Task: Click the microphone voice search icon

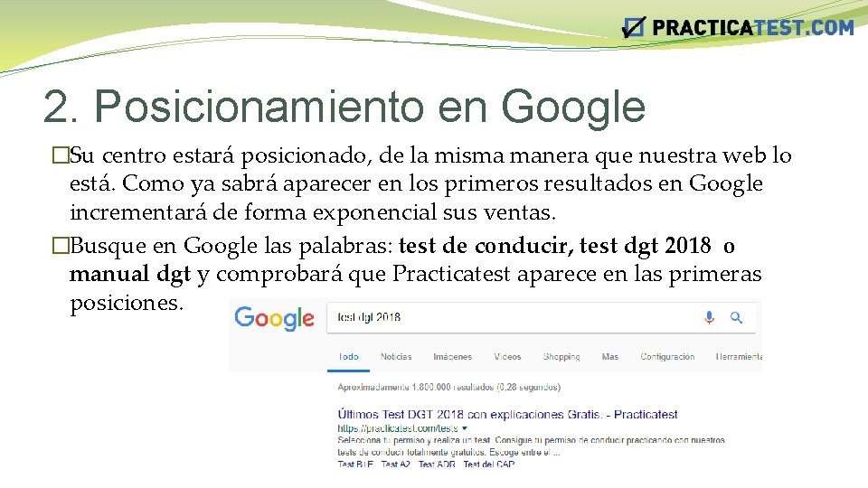Action: 709,317
